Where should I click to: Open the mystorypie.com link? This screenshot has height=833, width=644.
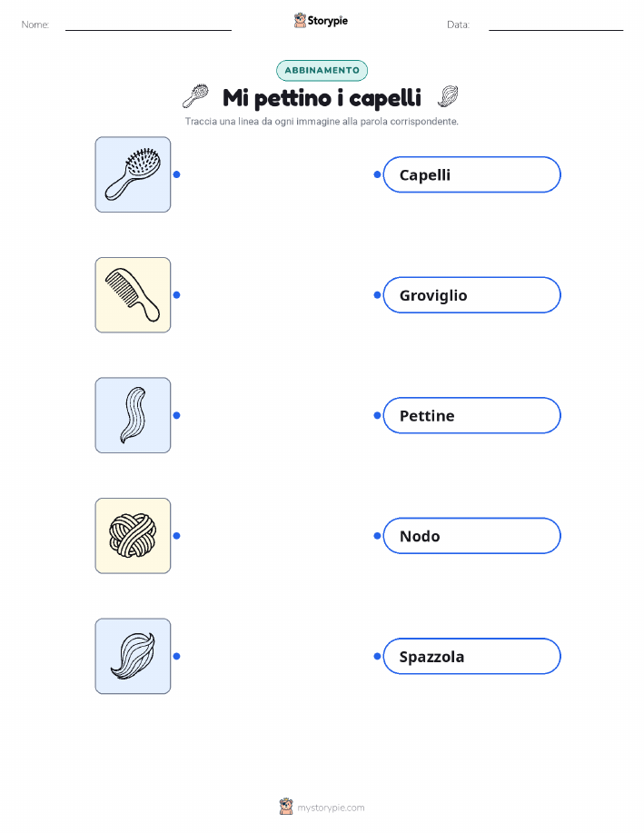pos(331,808)
